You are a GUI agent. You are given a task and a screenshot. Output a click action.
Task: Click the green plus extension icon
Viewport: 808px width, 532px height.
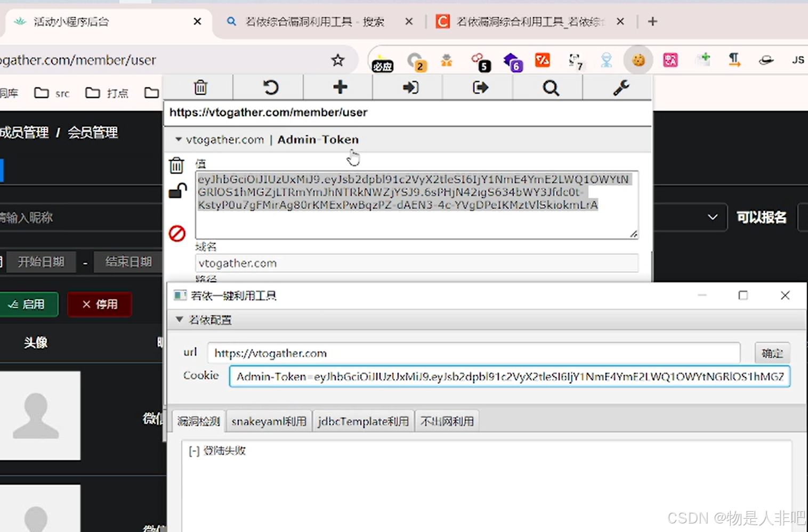[703, 60]
